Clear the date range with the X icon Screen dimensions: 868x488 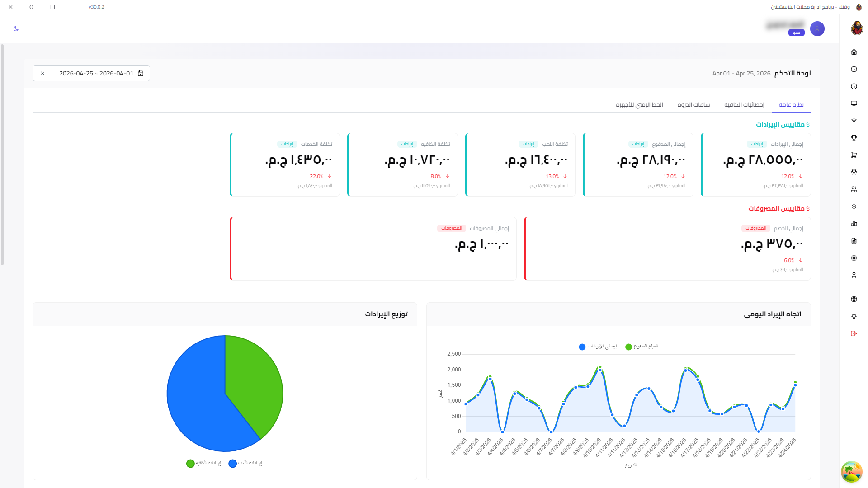(x=42, y=73)
